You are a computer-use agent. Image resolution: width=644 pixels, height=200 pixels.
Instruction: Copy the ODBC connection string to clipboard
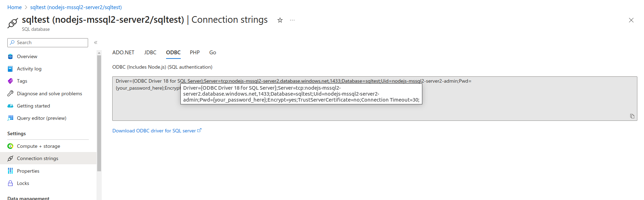632,116
